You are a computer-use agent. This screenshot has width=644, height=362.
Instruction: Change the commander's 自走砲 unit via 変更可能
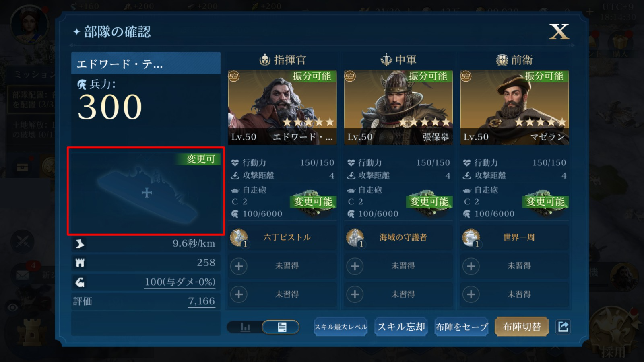pyautogui.click(x=313, y=202)
